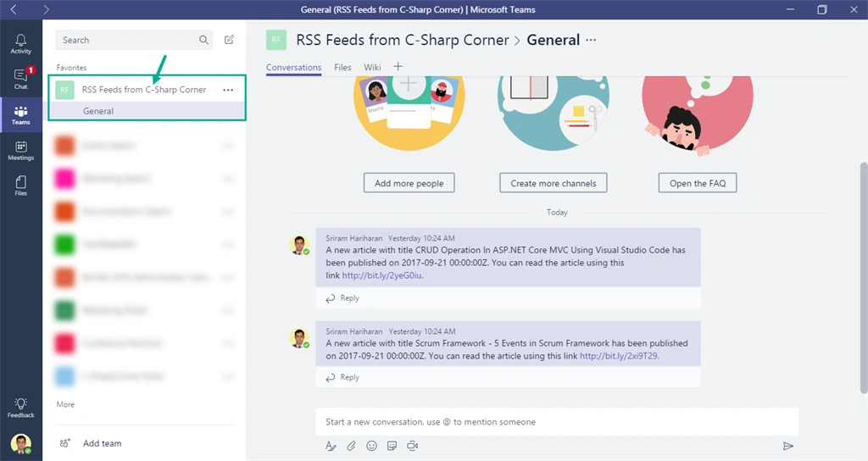Screen dimensions: 868x461
Task: Reply to the Scrum Framework article message
Action: (342, 377)
